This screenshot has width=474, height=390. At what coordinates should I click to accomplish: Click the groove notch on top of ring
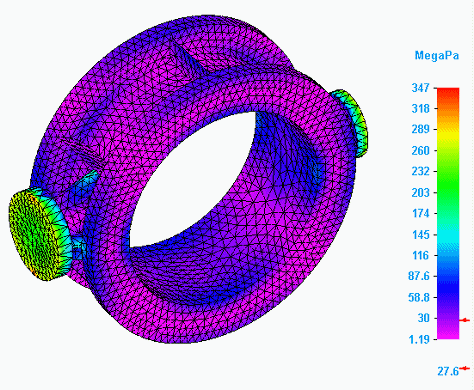point(187,58)
